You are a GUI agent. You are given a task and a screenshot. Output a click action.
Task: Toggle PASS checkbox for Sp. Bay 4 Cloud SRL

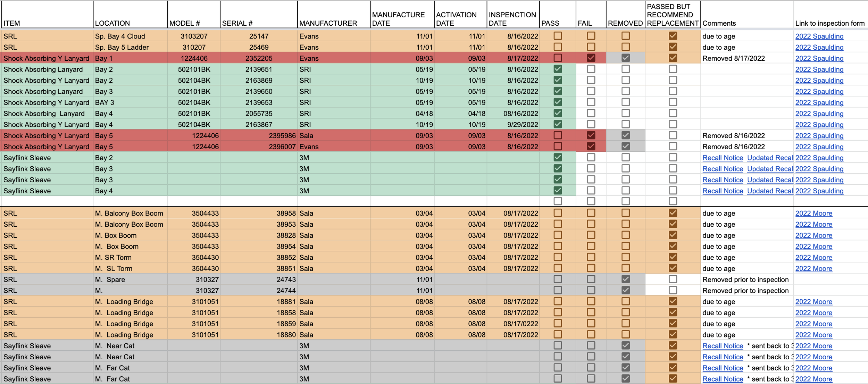558,36
